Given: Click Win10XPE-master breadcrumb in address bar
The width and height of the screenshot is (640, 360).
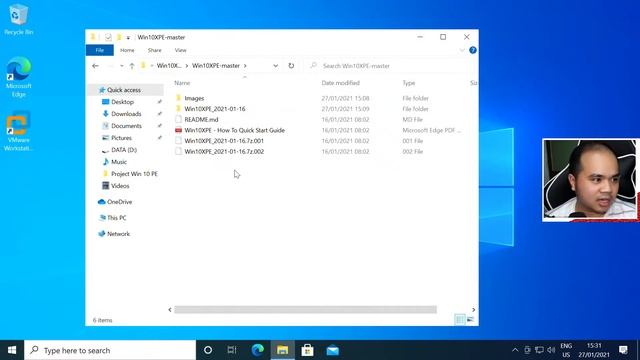Looking at the screenshot, I should (x=216, y=66).
